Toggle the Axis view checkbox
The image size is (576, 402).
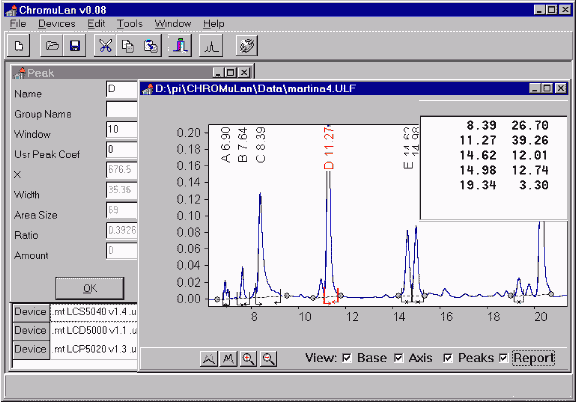[x=399, y=358]
